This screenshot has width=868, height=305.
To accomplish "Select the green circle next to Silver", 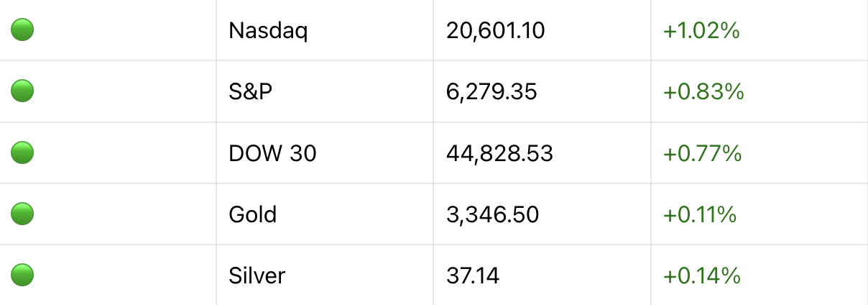I will pyautogui.click(x=23, y=275).
